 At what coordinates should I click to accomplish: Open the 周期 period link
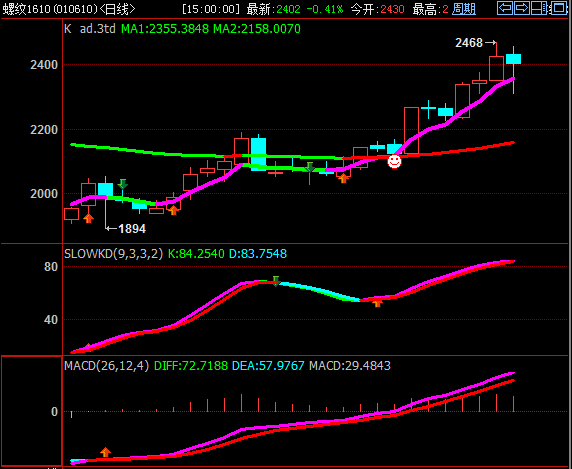[464, 9]
